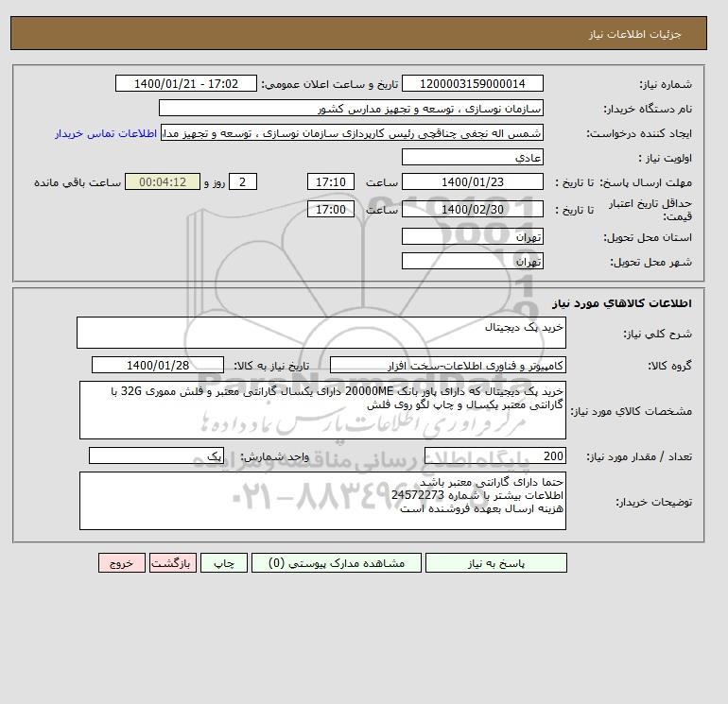Click the اطلاعات کالاهای مورد نیاز section heading
The width and height of the screenshot is (728, 704).
(x=622, y=303)
